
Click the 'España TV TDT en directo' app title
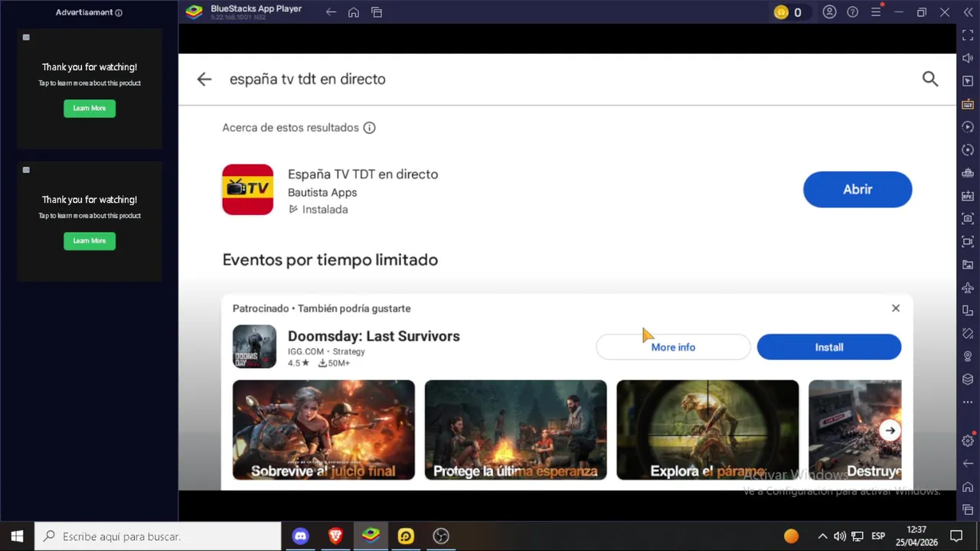tap(363, 174)
